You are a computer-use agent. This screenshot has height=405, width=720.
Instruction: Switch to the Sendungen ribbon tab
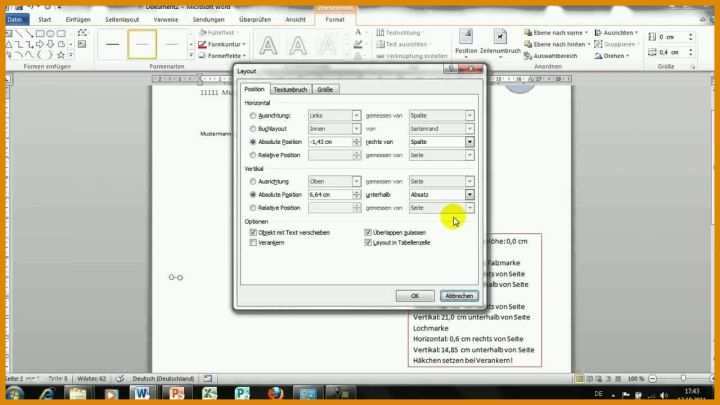(208, 20)
